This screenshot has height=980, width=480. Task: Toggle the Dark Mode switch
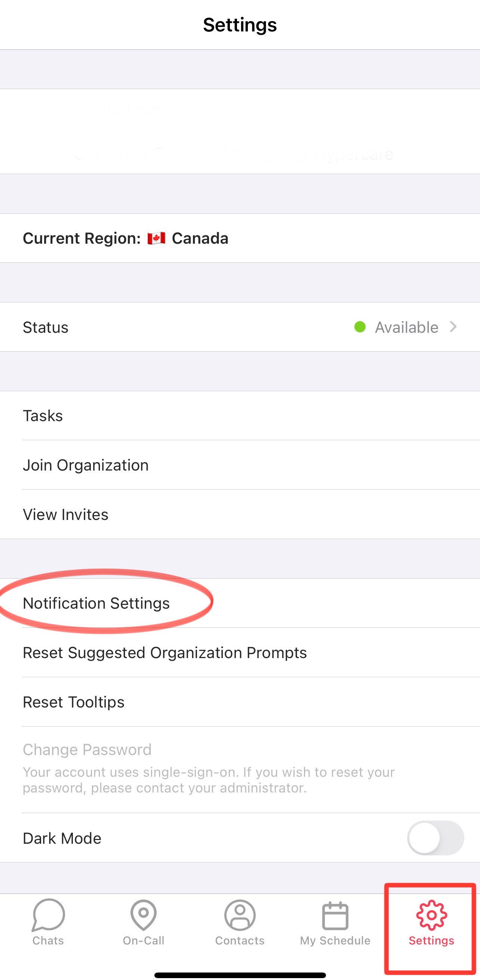tap(436, 838)
